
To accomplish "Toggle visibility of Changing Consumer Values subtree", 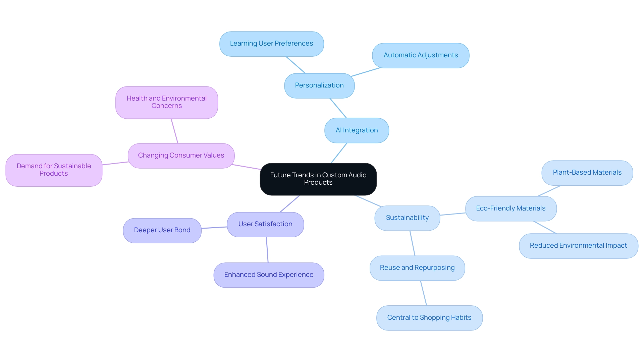I will [x=182, y=155].
